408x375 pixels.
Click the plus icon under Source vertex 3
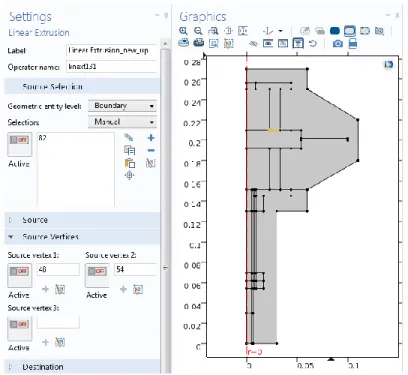(x=46, y=342)
